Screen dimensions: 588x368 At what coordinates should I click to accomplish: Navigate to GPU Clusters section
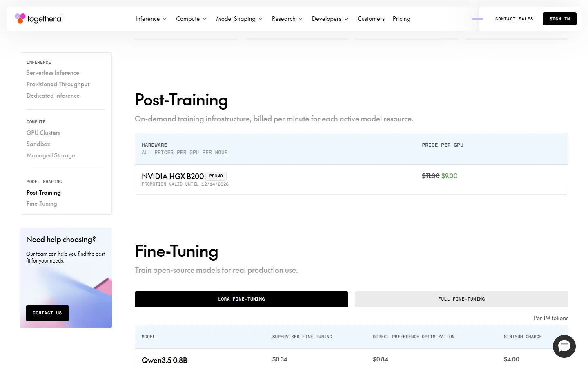pyautogui.click(x=43, y=133)
